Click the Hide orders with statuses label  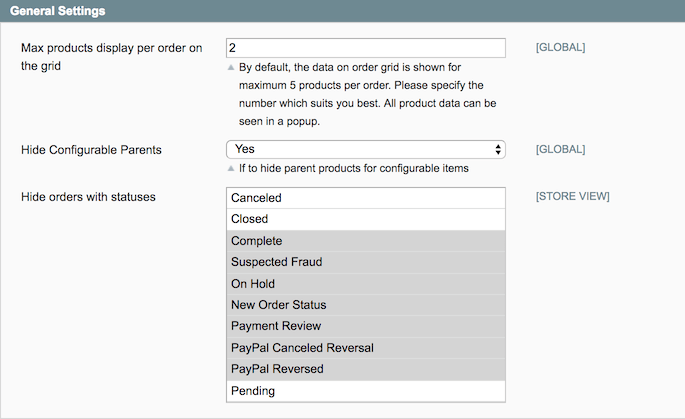click(x=88, y=196)
